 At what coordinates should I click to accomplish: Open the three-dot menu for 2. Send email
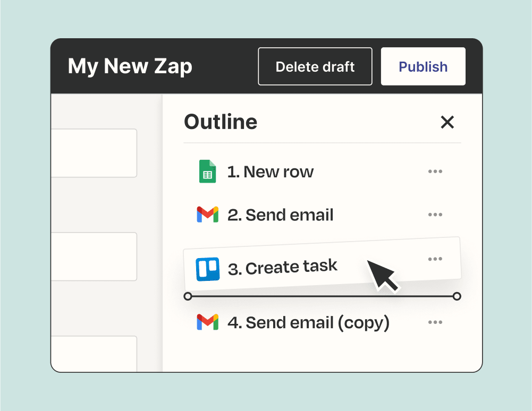(435, 215)
